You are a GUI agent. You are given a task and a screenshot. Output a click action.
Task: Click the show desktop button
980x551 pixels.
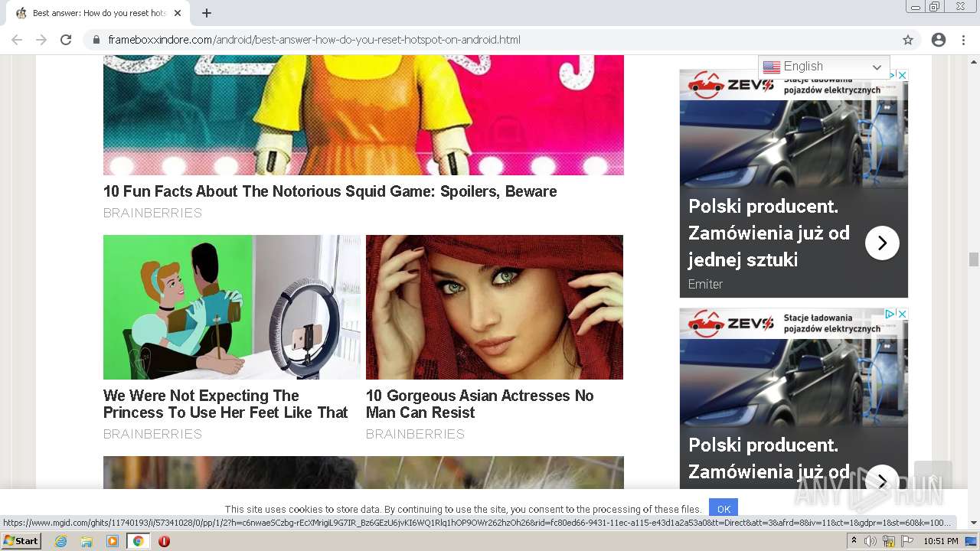[x=972, y=541]
